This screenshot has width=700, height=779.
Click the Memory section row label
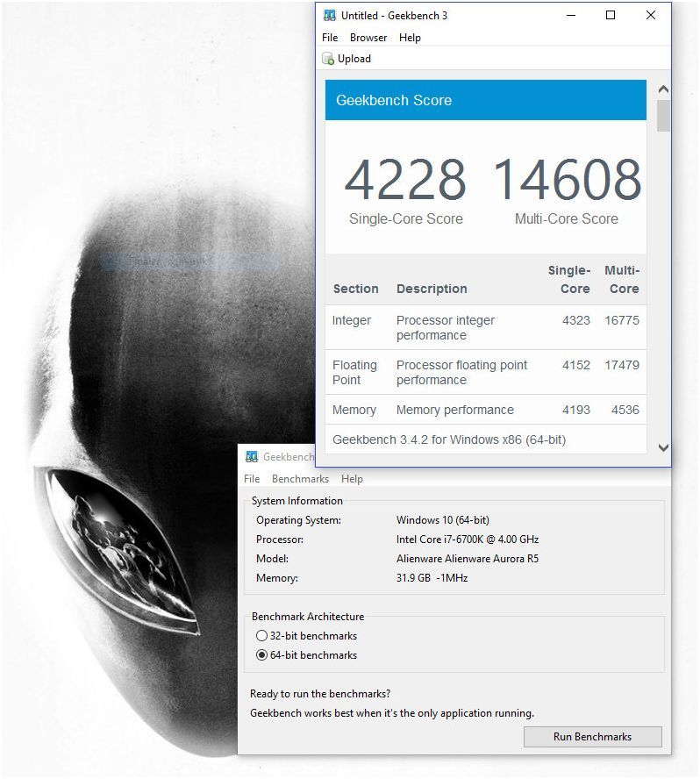[x=354, y=410]
